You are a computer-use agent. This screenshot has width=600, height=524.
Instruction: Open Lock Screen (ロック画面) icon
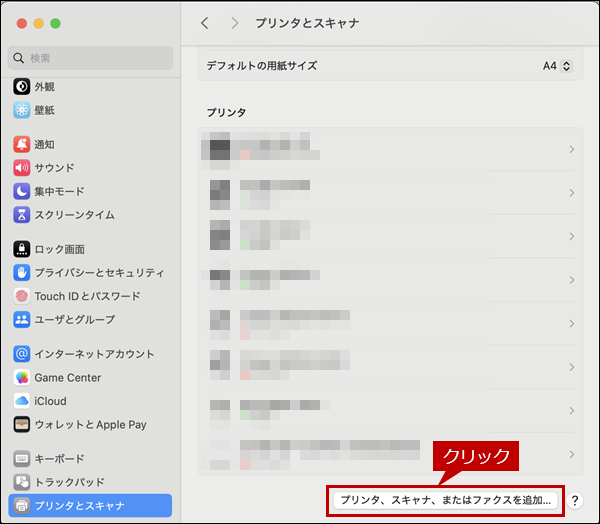(x=22, y=249)
